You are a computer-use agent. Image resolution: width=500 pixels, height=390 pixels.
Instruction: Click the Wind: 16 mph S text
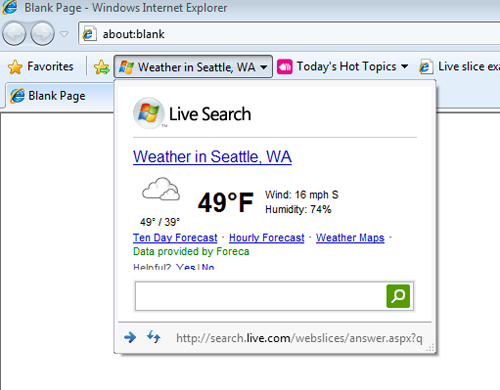(x=302, y=195)
